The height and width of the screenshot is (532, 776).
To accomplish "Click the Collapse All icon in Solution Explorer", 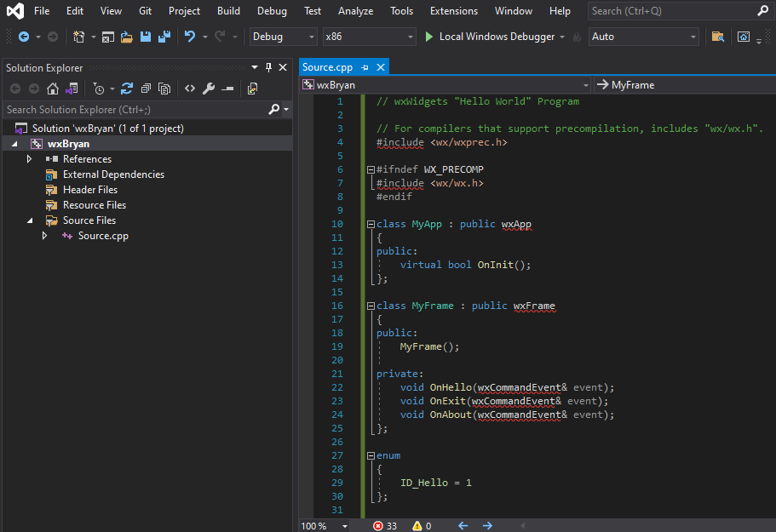I will coord(146,89).
